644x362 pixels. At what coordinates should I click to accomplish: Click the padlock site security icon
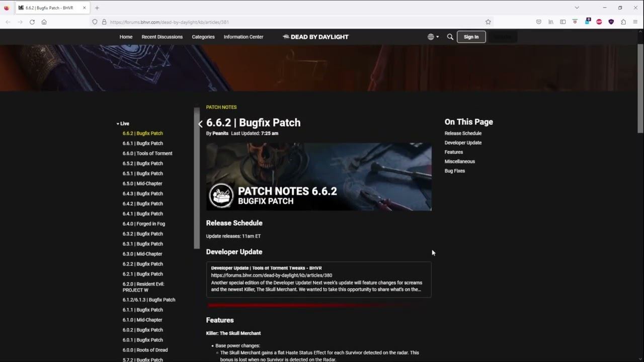104,22
